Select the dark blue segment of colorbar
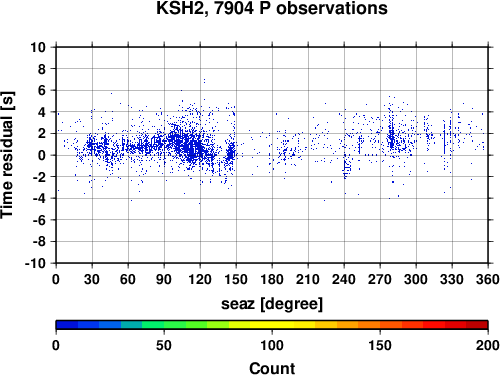This screenshot has width=500, height=375. [67, 325]
